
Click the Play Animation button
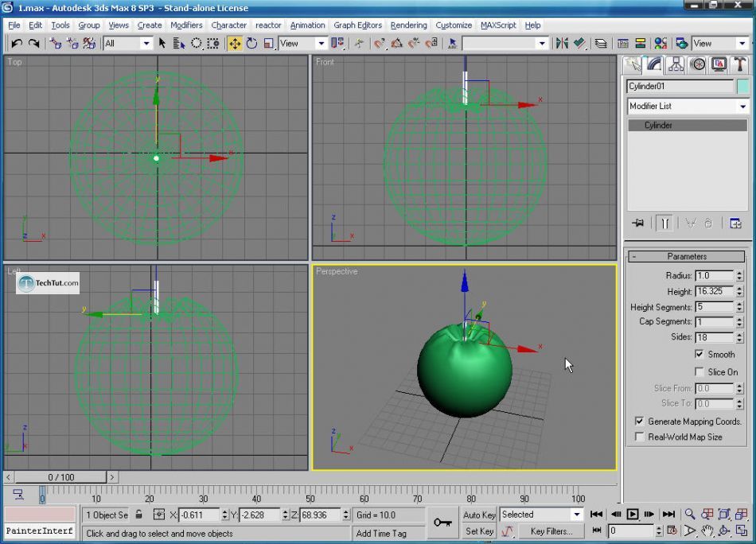(632, 514)
